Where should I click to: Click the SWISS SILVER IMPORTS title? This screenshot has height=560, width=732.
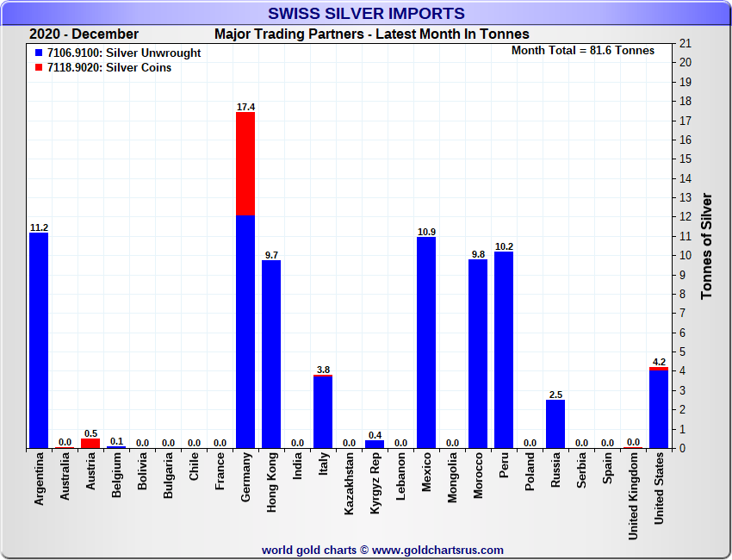(x=366, y=13)
